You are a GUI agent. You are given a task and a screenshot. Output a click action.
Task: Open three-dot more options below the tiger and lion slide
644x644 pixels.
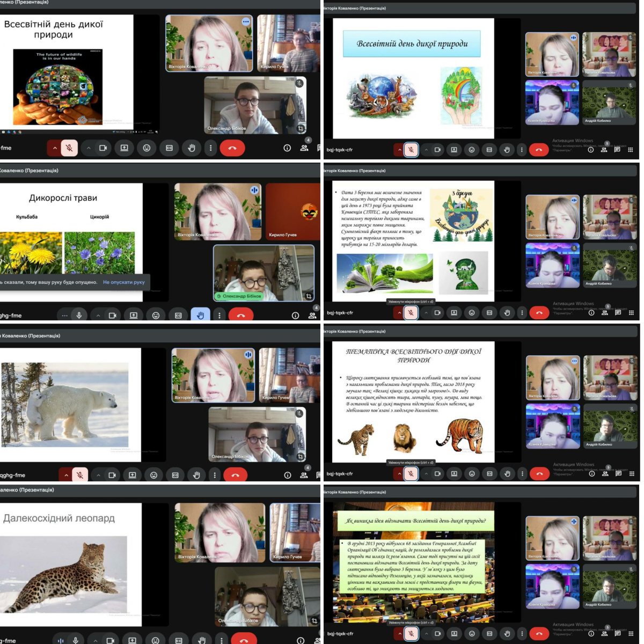[x=522, y=473]
